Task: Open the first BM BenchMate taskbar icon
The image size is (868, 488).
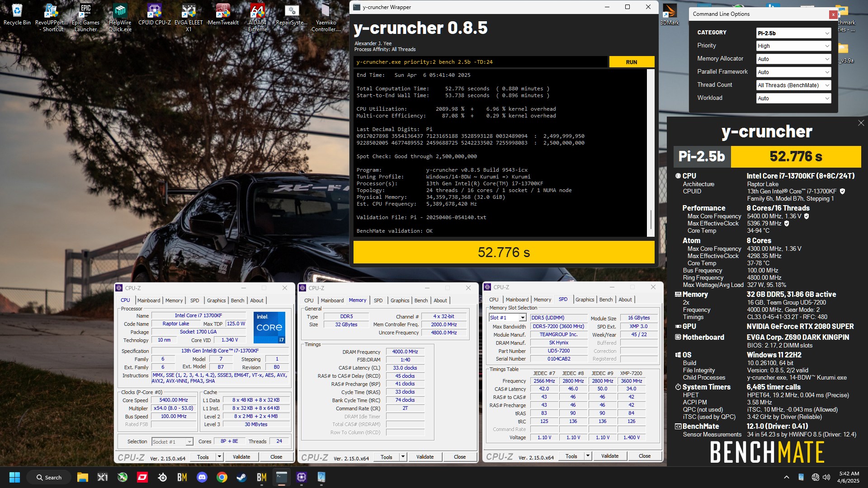Action: (182, 477)
